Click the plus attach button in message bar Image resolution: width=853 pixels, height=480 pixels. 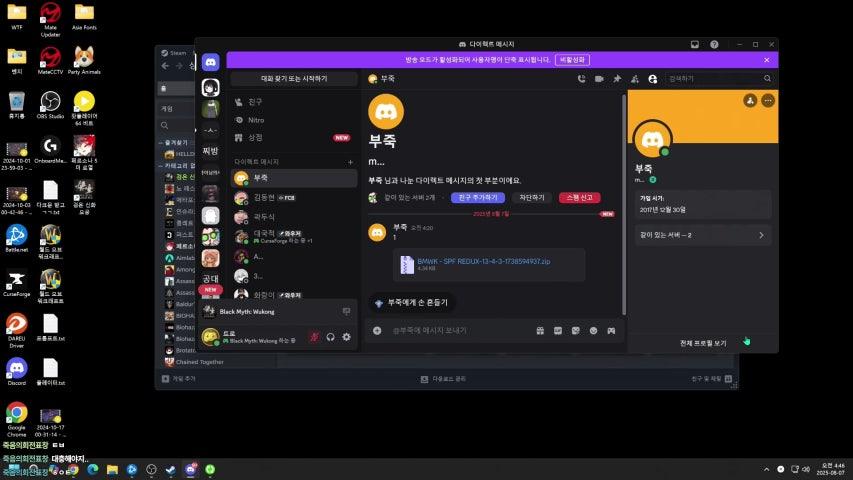(x=377, y=330)
